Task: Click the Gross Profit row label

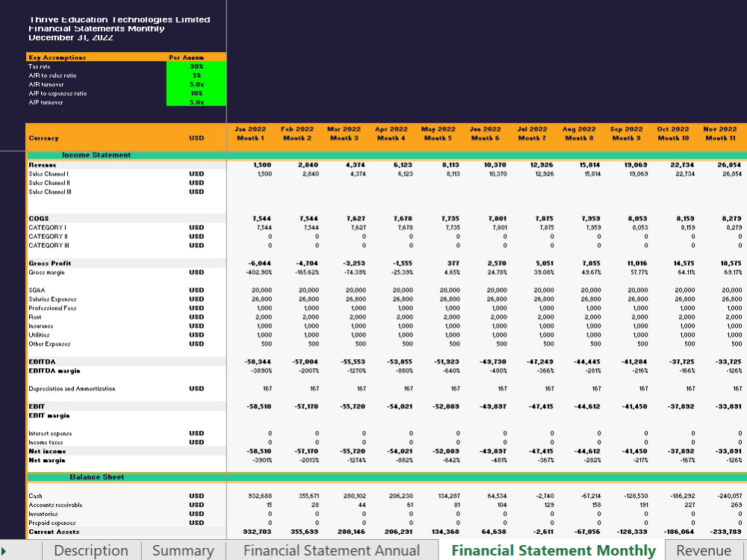Action: (x=49, y=264)
